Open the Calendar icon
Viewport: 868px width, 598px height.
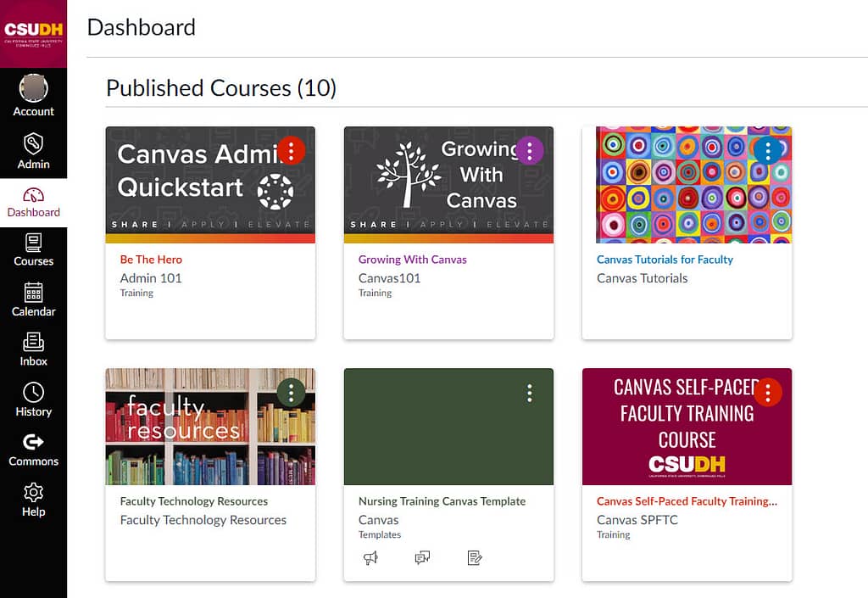coord(33,293)
